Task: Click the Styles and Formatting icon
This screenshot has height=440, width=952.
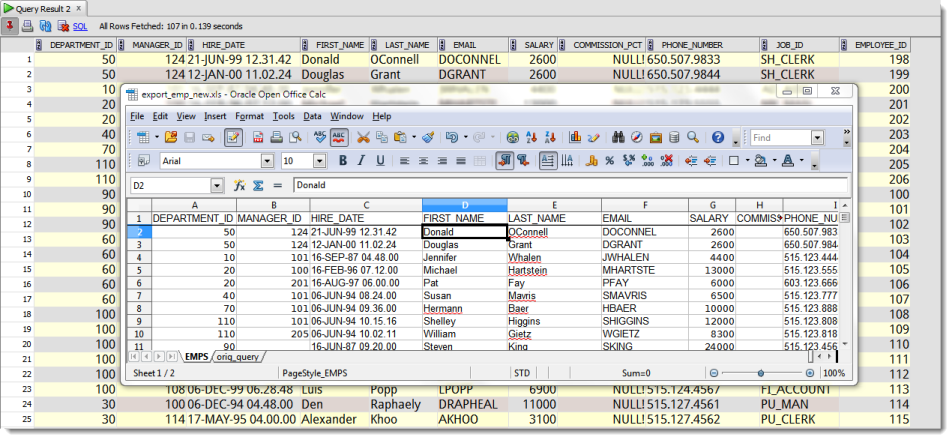Action: pyautogui.click(x=144, y=161)
